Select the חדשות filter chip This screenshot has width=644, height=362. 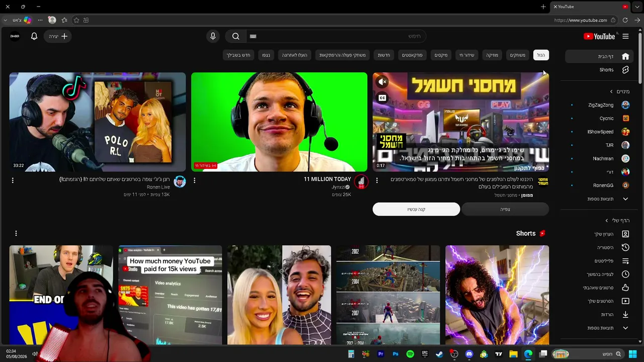click(384, 55)
